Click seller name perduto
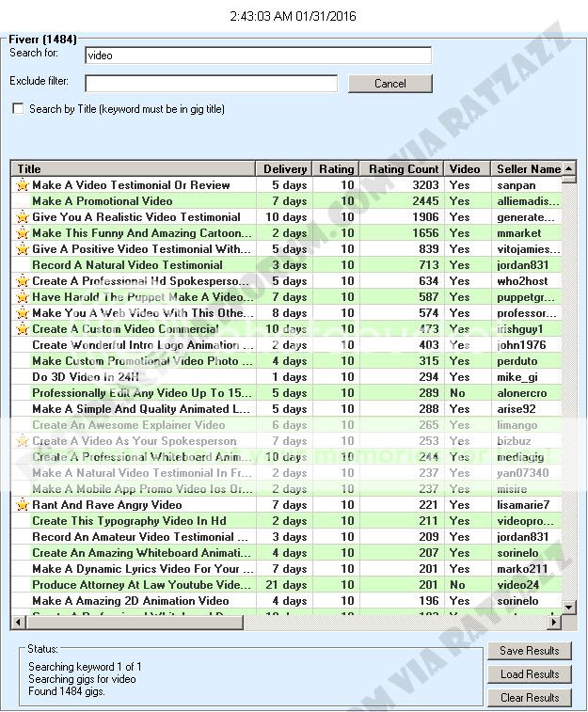Viewport: 588px width, 712px height. (x=517, y=361)
